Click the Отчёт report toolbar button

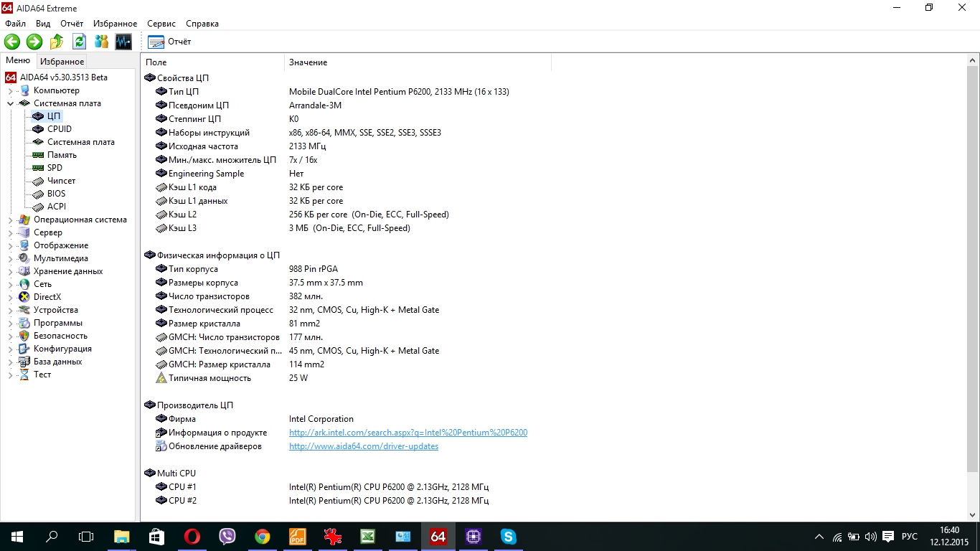(x=170, y=42)
